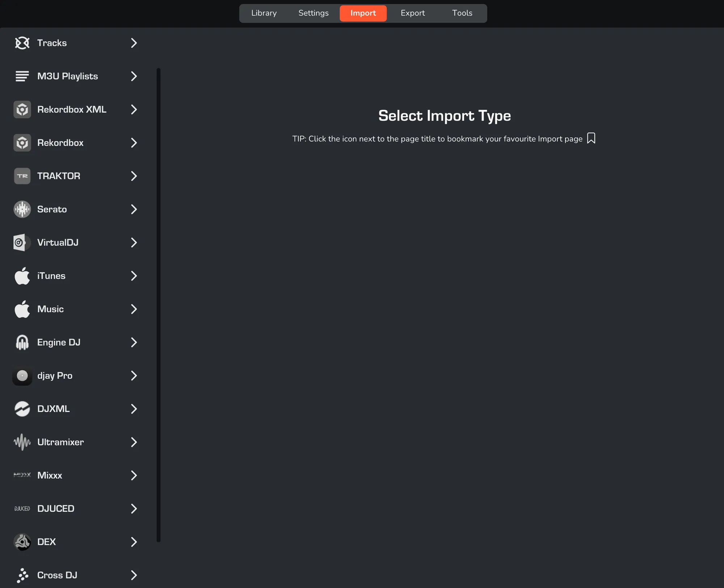Image resolution: width=724 pixels, height=588 pixels.
Task: Click the Rekordbox XML cube icon
Action: pyautogui.click(x=22, y=109)
